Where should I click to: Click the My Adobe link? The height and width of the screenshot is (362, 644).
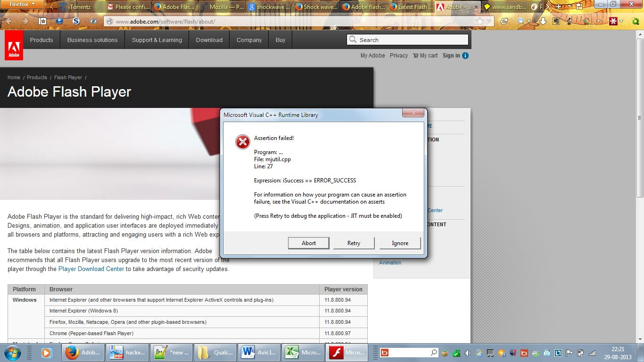[373, 56]
